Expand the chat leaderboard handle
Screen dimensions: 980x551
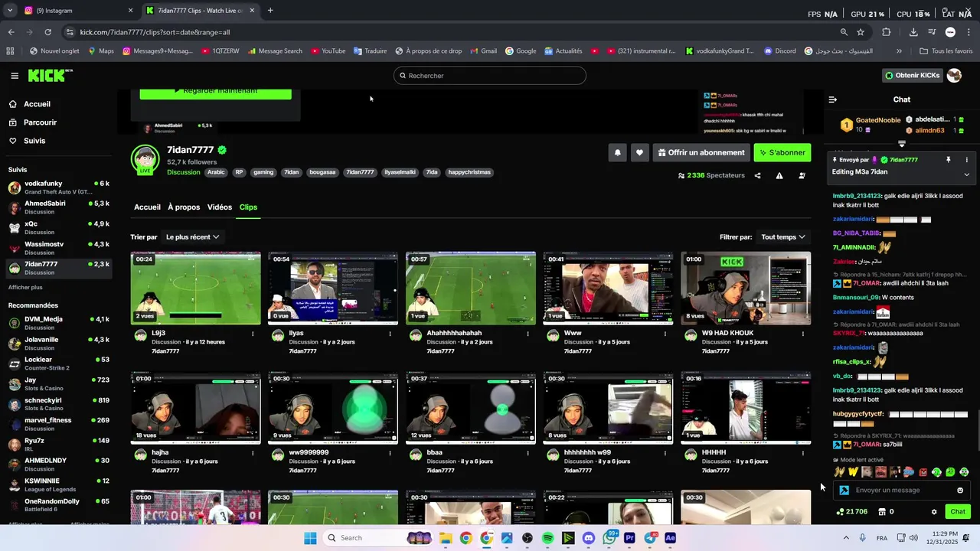[902, 144]
